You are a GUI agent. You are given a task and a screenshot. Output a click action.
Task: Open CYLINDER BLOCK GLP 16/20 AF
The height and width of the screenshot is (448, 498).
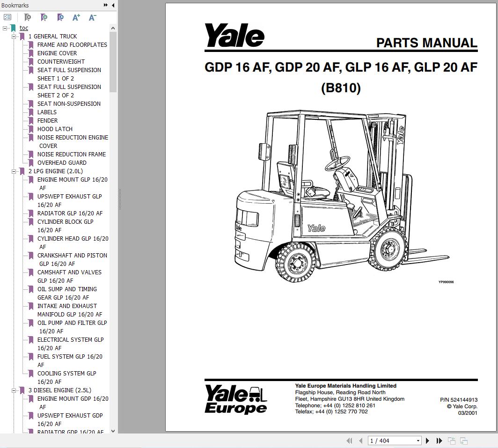(x=66, y=226)
